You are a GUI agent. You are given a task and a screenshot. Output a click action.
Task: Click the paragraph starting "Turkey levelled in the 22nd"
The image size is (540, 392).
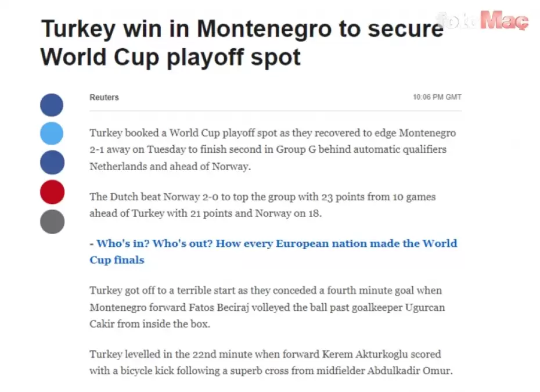coord(271,362)
